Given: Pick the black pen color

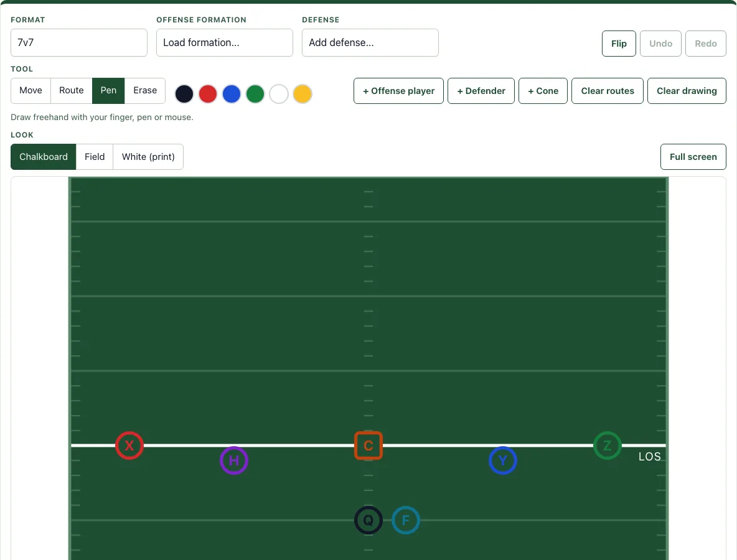Looking at the screenshot, I should (184, 94).
